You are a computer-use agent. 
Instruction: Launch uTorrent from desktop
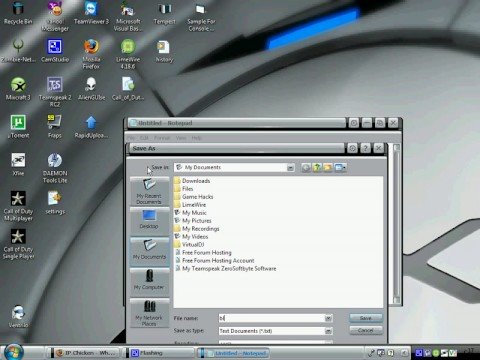pos(19,127)
